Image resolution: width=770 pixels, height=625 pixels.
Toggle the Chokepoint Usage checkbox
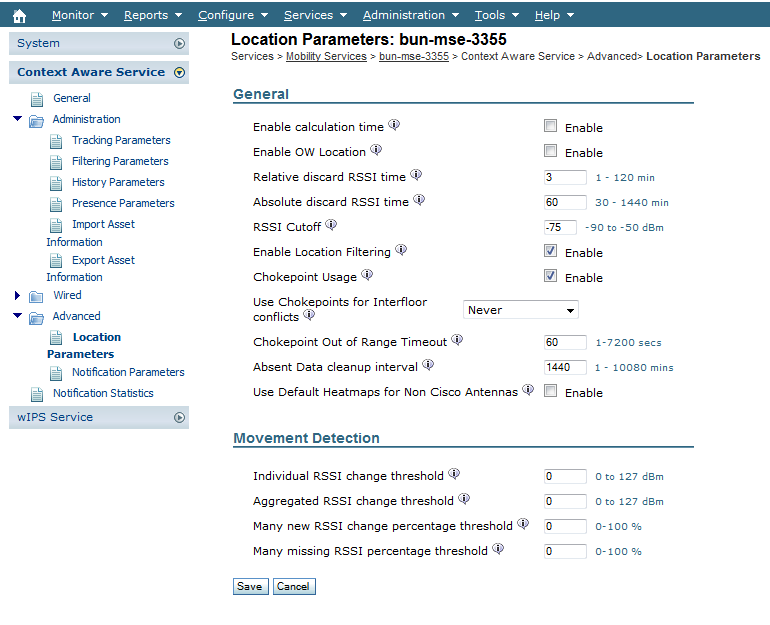click(550, 277)
